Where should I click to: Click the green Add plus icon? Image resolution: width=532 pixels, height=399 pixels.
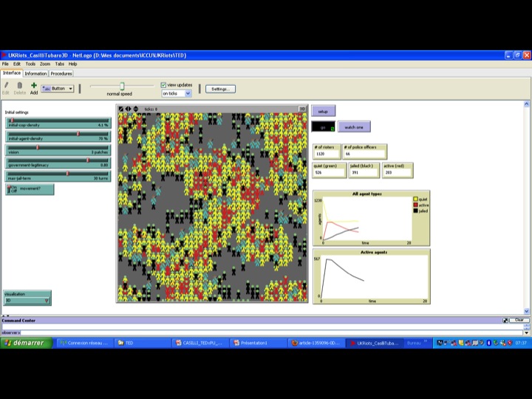pos(33,86)
